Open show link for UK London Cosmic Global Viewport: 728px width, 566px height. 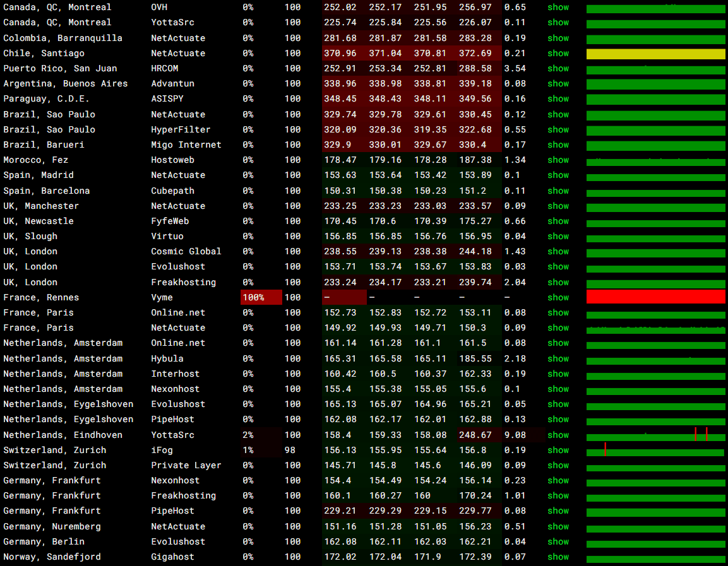click(558, 252)
